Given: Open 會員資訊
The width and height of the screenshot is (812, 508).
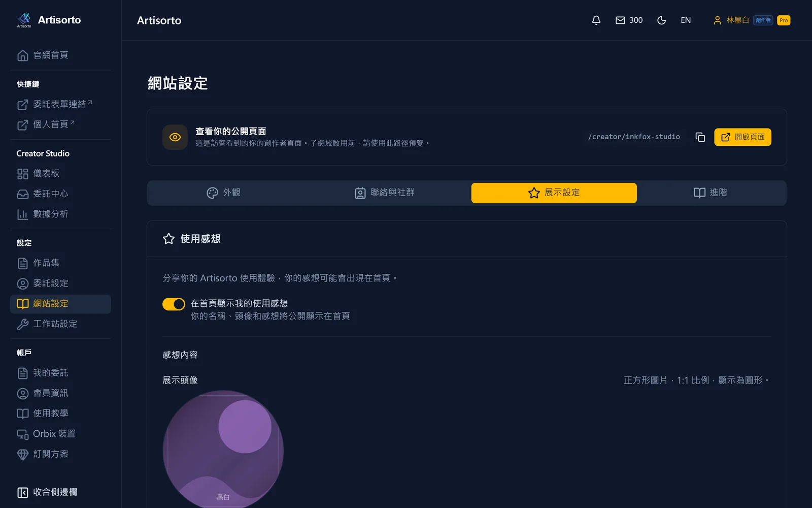Looking at the screenshot, I should point(60,393).
